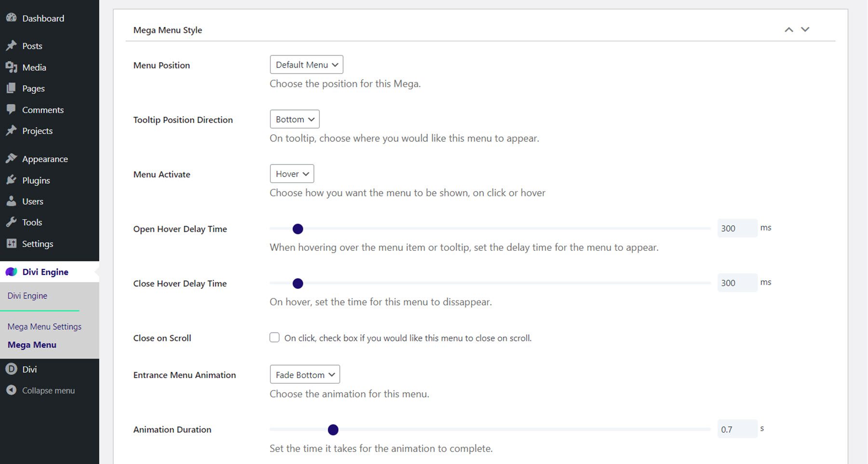Click the Open Hover Delay Time value field
Image resolution: width=868 pixels, height=464 pixels.
click(x=736, y=228)
